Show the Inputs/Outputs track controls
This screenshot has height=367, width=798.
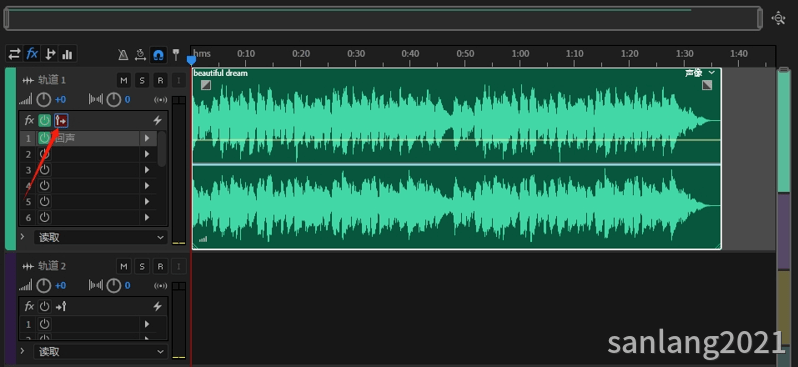click(x=14, y=53)
